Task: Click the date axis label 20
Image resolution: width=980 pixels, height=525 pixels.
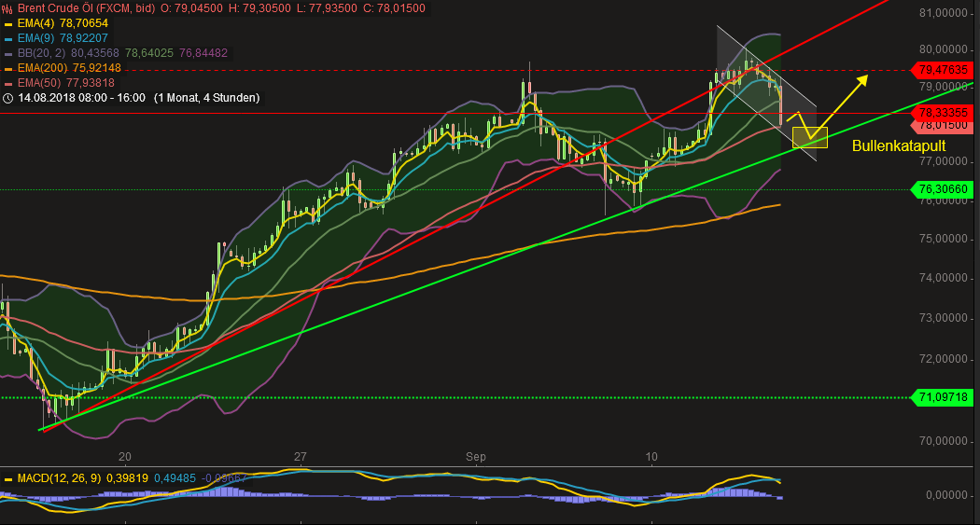Action: click(125, 457)
